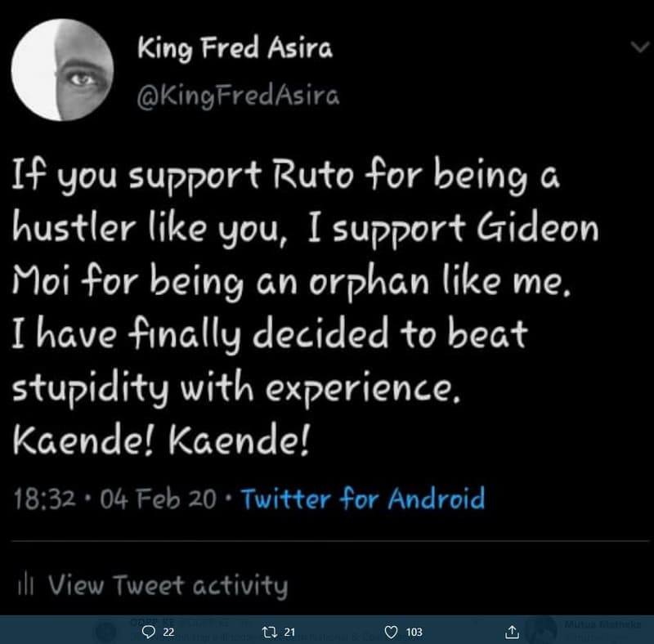Expand the tweet options chevron
Image resolution: width=654 pixels, height=644 pixels.
click(641, 47)
